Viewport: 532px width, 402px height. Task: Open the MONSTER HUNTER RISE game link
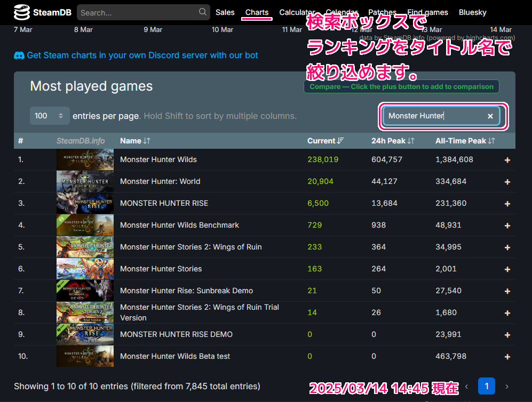(164, 203)
